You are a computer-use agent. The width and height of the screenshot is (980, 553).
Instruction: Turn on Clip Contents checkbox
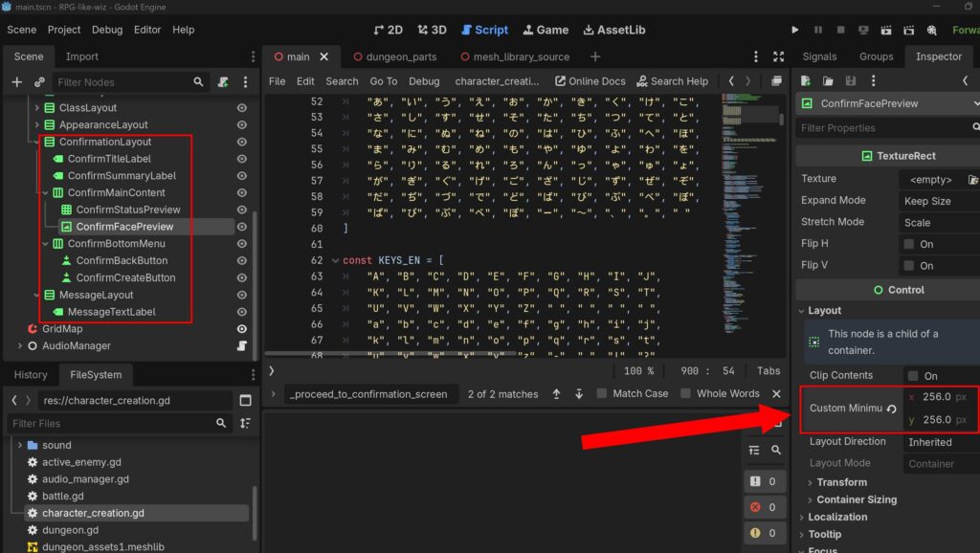[x=913, y=376]
